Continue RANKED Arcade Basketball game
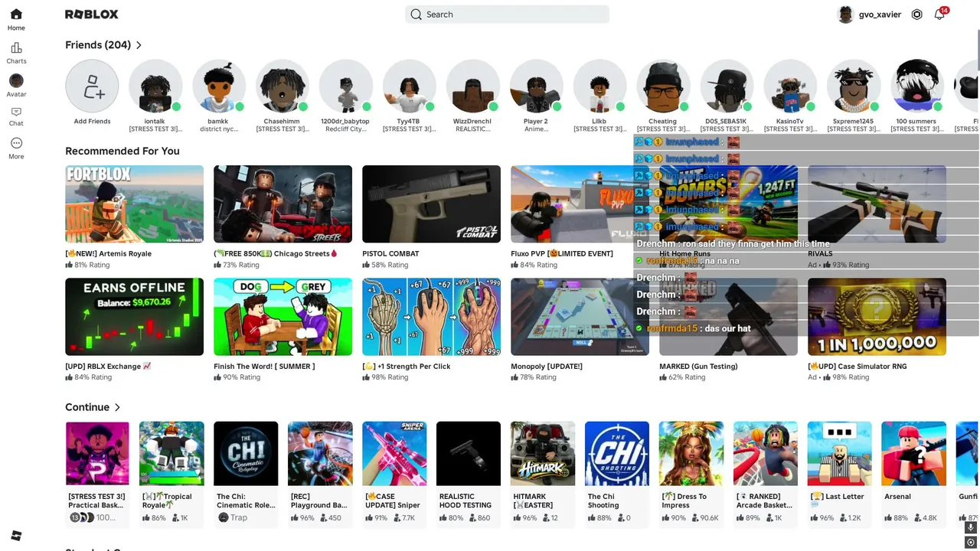This screenshot has width=980, height=551. (766, 454)
